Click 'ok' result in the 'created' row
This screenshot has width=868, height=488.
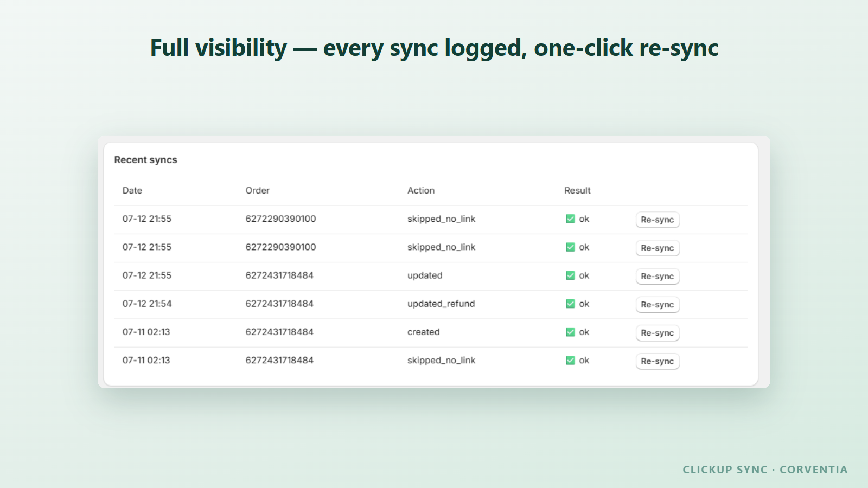pos(584,332)
